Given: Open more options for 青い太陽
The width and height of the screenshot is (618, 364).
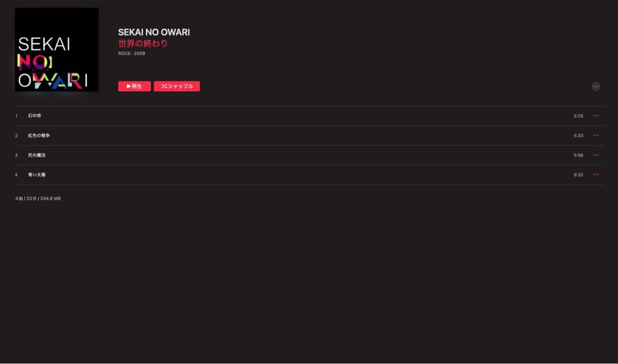Looking at the screenshot, I should 596,175.
